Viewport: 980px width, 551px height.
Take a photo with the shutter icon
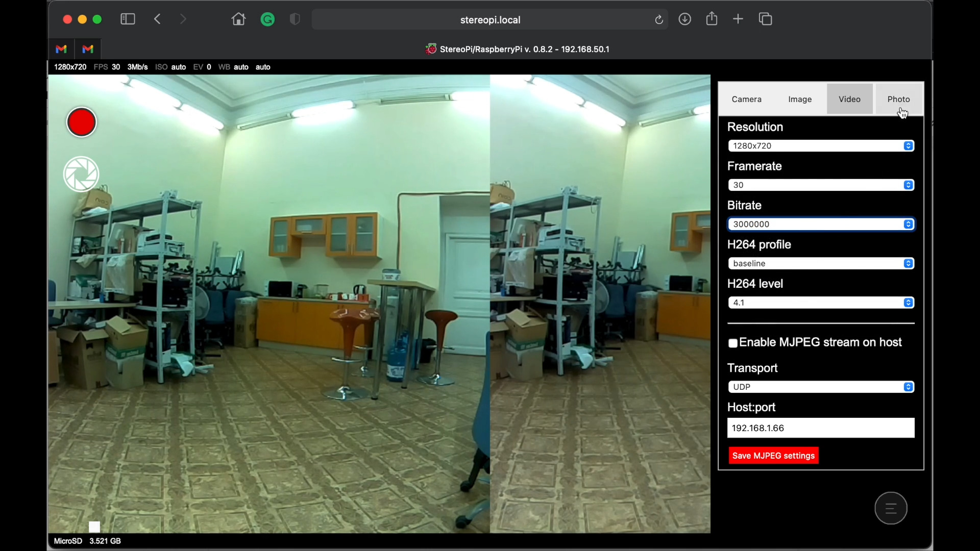81,174
